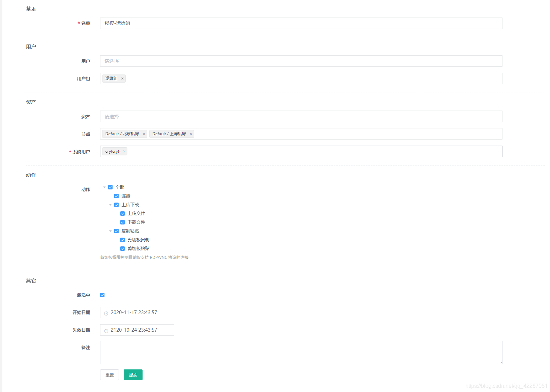Click the 下载文件 label
This screenshot has width=550, height=392.
click(x=136, y=222)
